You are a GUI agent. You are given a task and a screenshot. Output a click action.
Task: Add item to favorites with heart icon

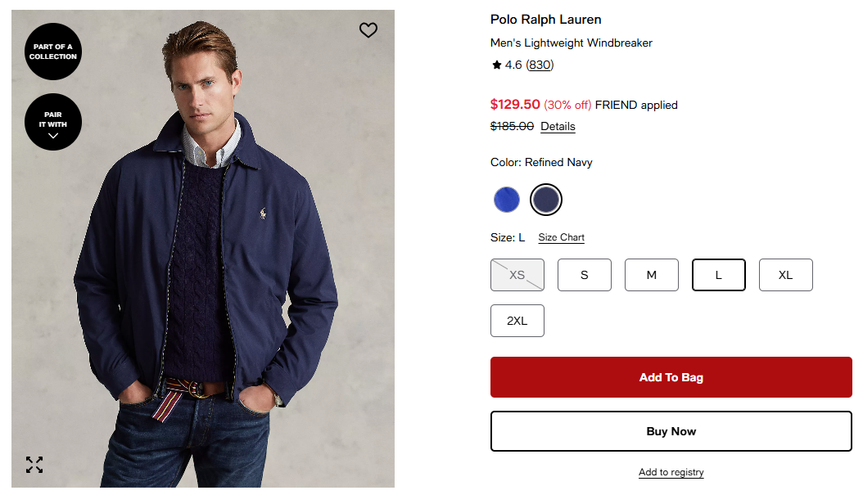[368, 30]
